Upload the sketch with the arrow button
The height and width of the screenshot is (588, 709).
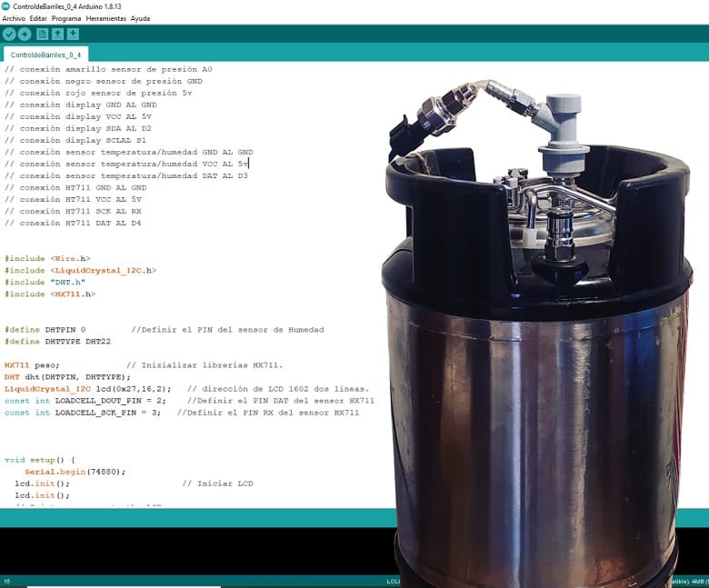click(x=25, y=34)
